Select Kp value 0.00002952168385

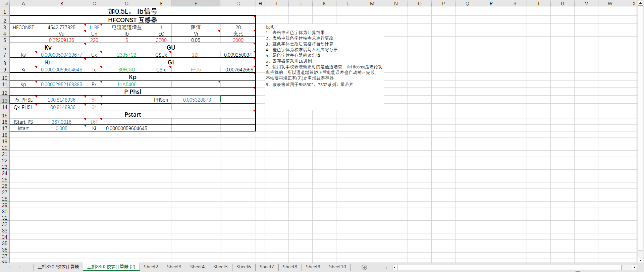[61, 84]
